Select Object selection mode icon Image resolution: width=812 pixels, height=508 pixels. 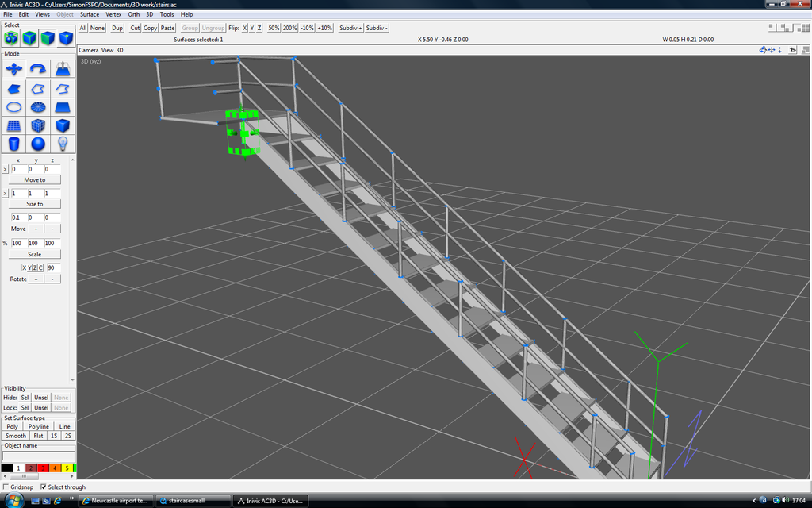coord(29,38)
